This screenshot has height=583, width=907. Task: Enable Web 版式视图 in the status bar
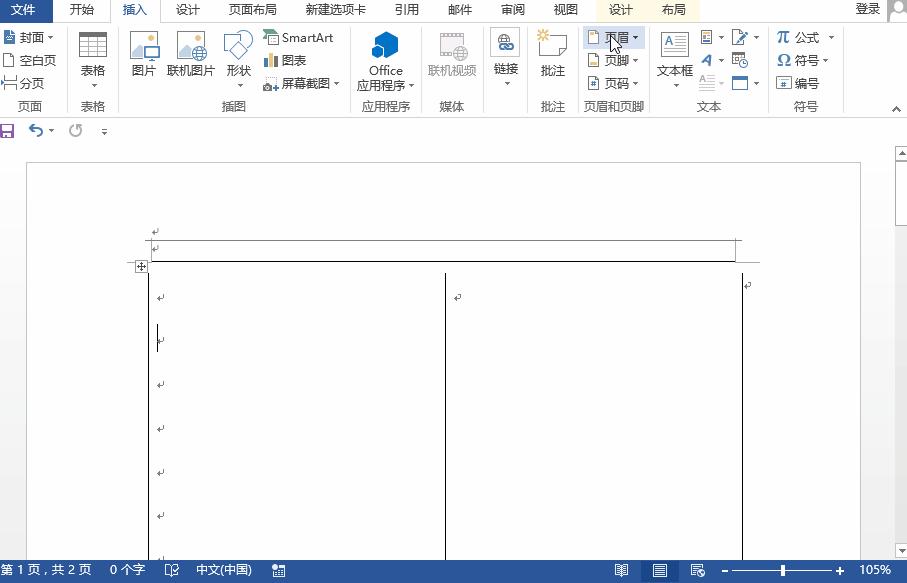point(697,570)
